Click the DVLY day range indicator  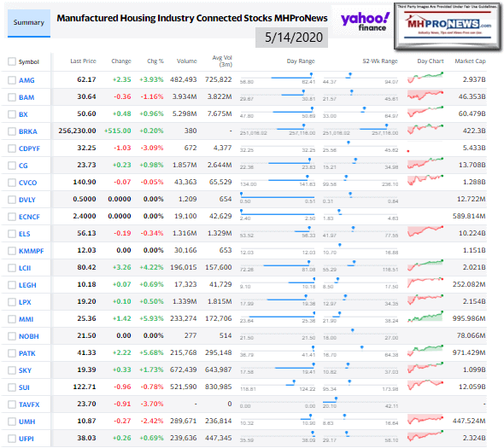coord(278,197)
